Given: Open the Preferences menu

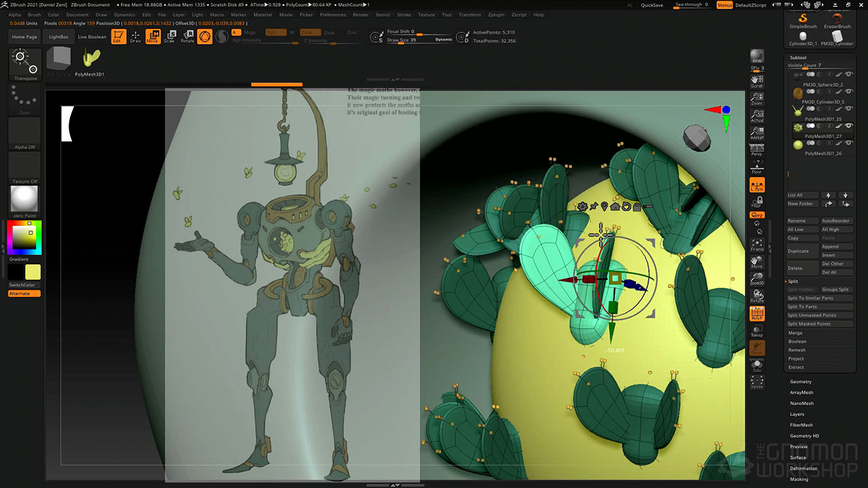Looking at the screenshot, I should click(x=332, y=14).
